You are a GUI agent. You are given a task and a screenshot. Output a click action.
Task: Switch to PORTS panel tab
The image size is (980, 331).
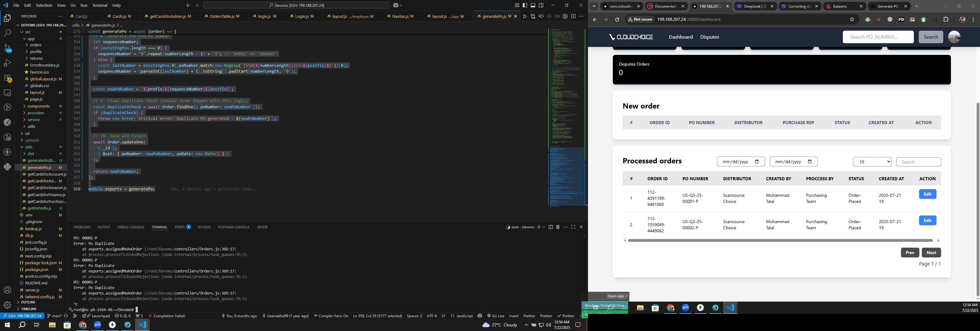(183, 227)
